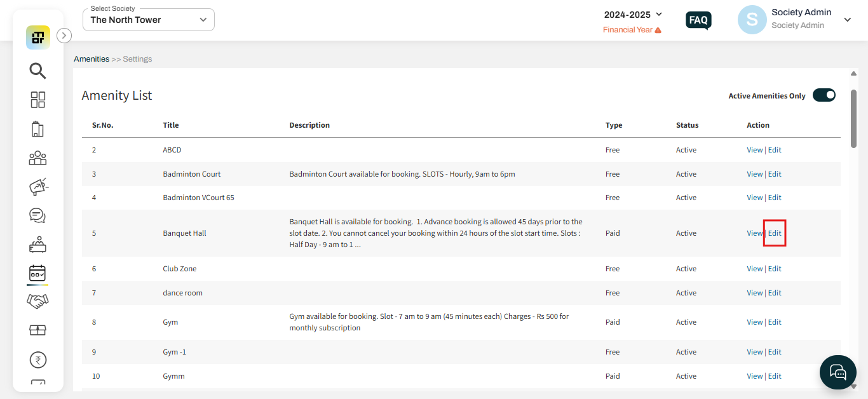The height and width of the screenshot is (399, 868).
Task: Click the financial year warning icon
Action: point(658,30)
